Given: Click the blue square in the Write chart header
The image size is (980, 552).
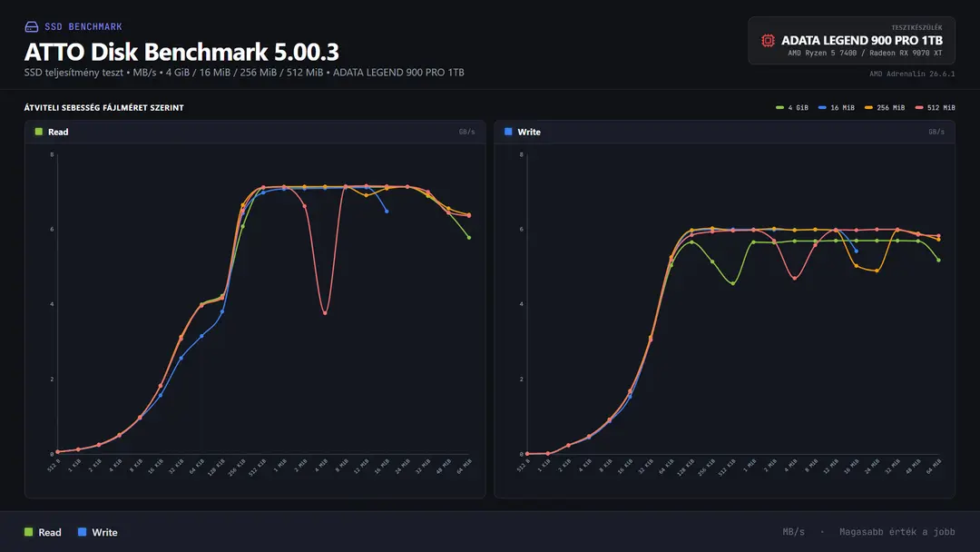Looking at the screenshot, I should point(508,132).
